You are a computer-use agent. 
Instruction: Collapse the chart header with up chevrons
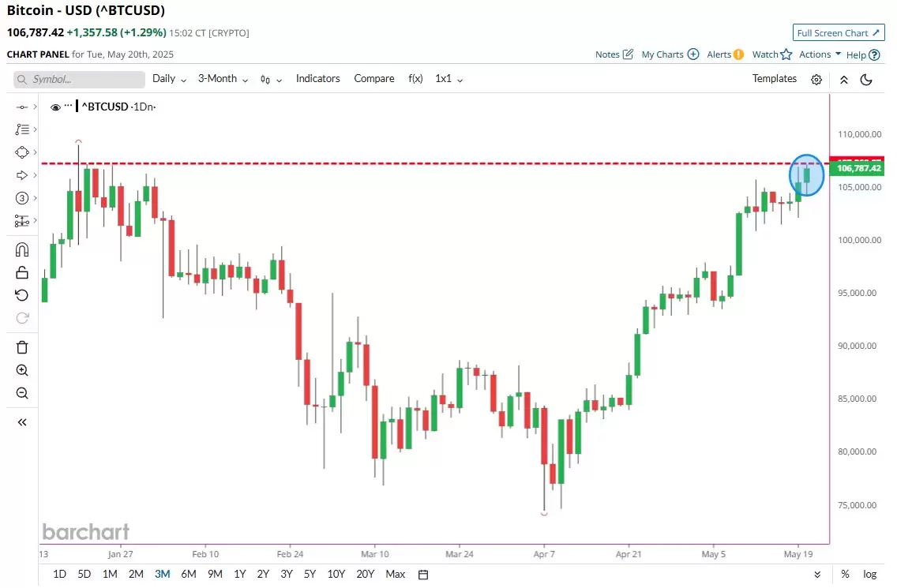(x=844, y=80)
